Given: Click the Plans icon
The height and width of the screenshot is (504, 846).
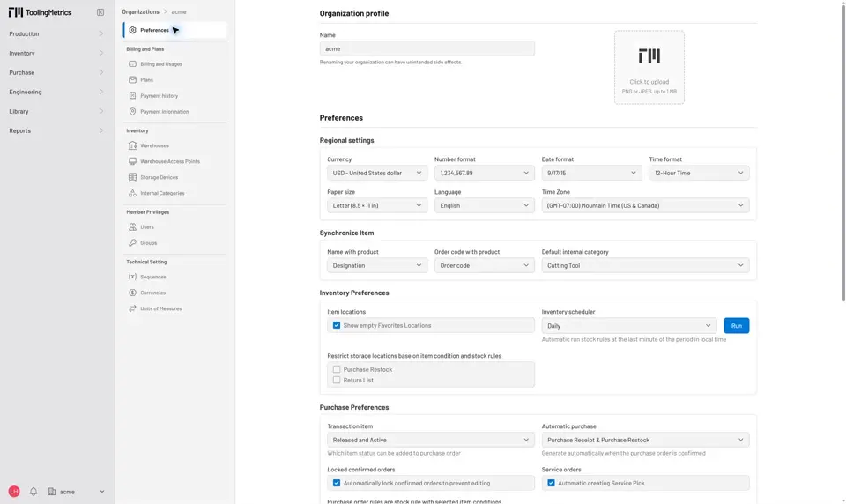Looking at the screenshot, I should [x=133, y=79].
